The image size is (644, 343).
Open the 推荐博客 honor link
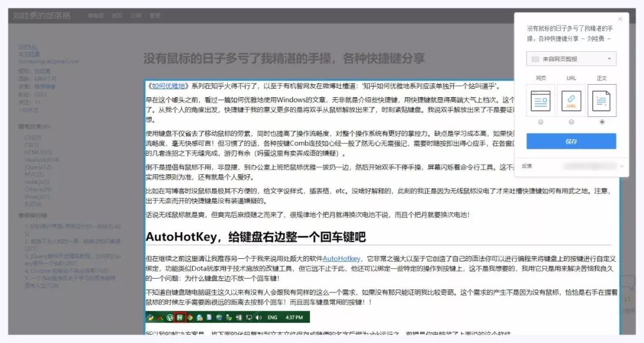[45, 86]
